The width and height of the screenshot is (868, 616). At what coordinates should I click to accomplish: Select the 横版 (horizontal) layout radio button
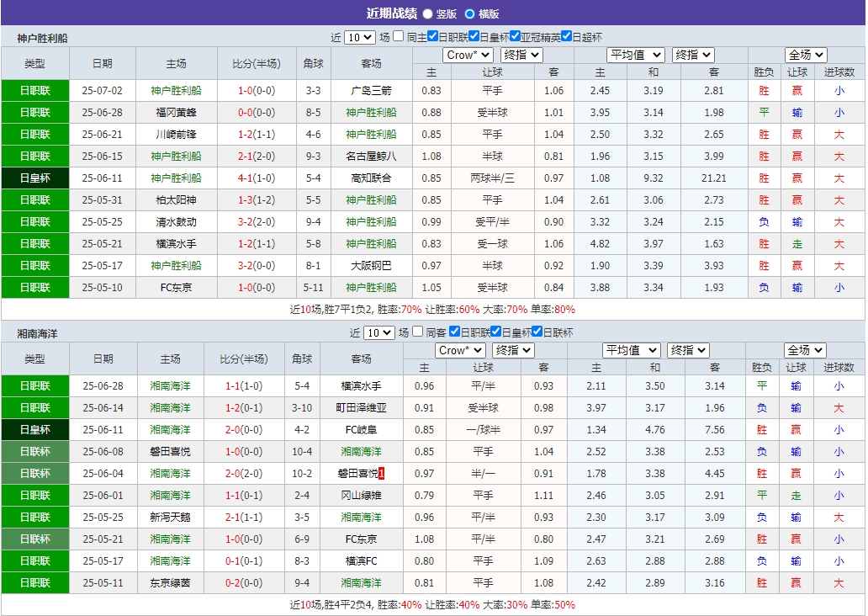(x=470, y=13)
